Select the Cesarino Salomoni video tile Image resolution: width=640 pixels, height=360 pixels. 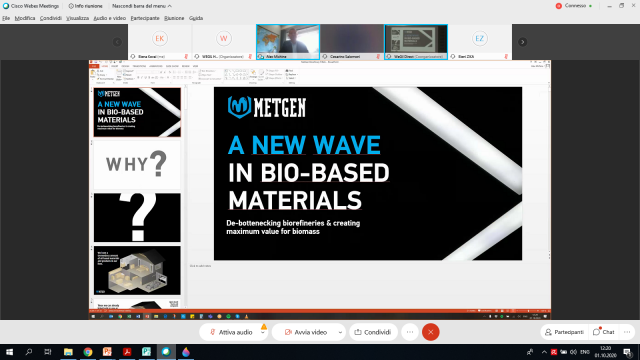[x=351, y=42]
